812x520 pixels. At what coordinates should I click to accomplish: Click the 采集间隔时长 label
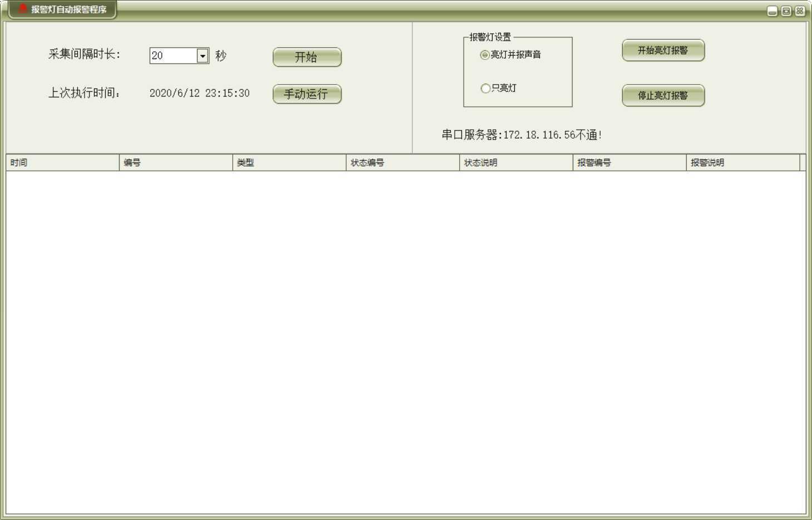tap(84, 54)
